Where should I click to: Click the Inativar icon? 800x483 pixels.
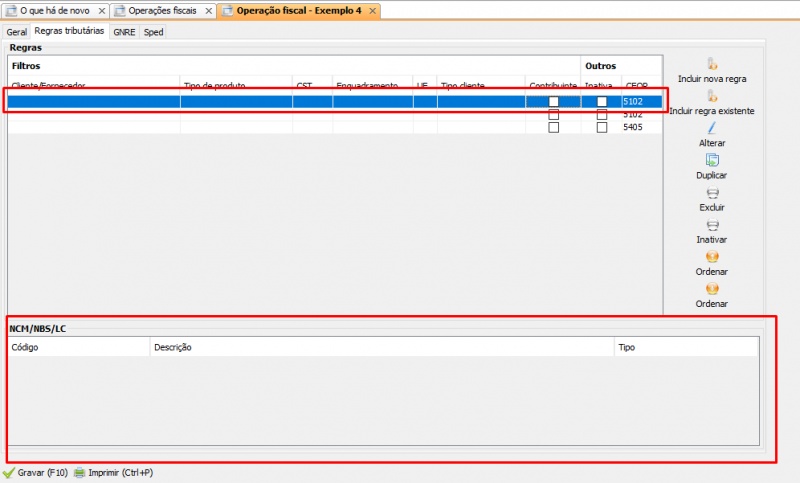pos(712,226)
